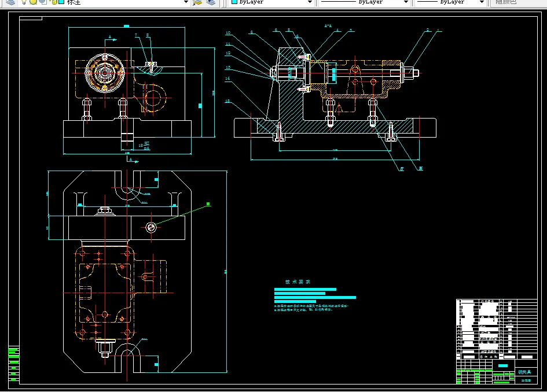Toggle the layer lock padlock icon
This screenshot has height=392, width=547.
54,2
